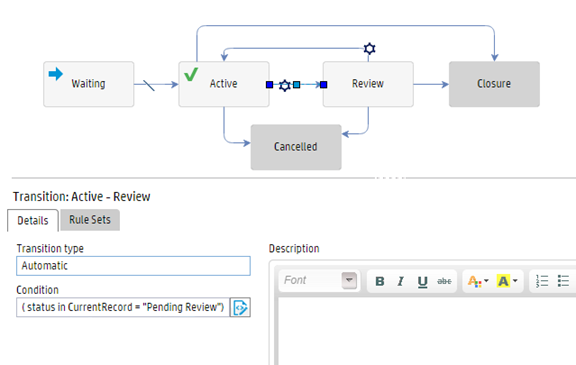
Task: Insert a bulleted list
Action: tap(564, 281)
